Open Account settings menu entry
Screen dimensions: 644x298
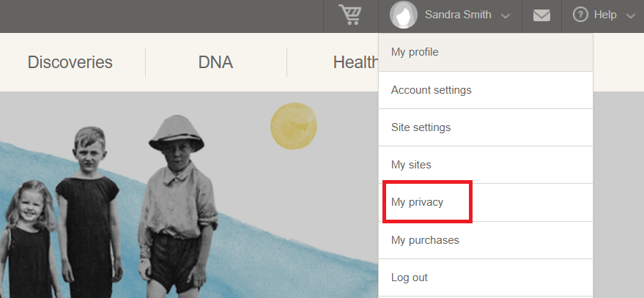(486, 90)
